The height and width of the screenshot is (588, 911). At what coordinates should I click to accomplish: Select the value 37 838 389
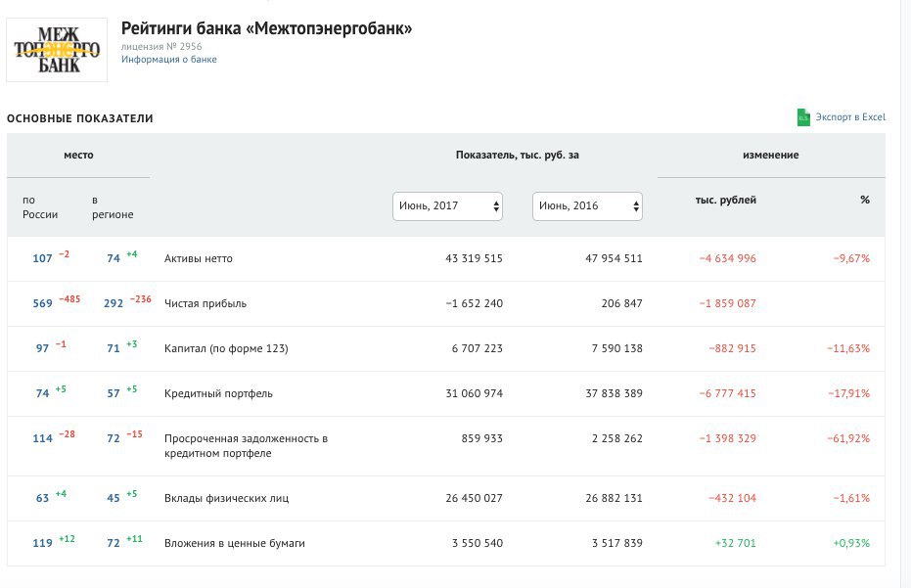[614, 393]
